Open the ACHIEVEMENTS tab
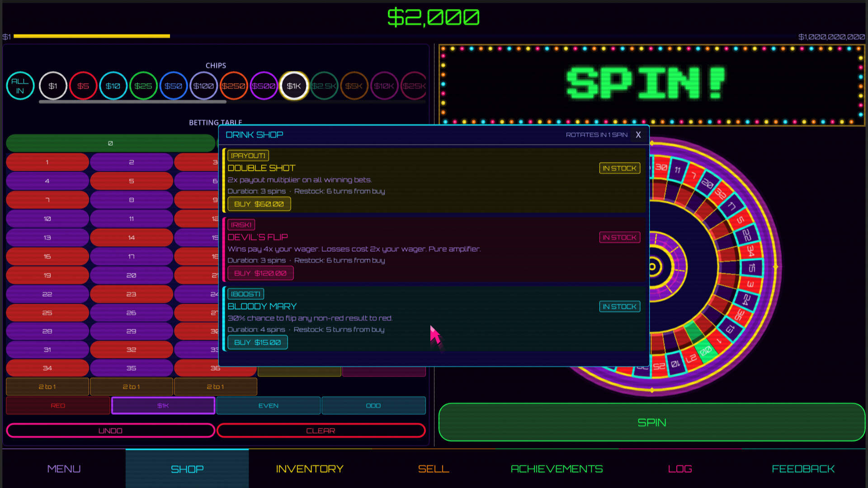868x488 pixels. [557, 469]
